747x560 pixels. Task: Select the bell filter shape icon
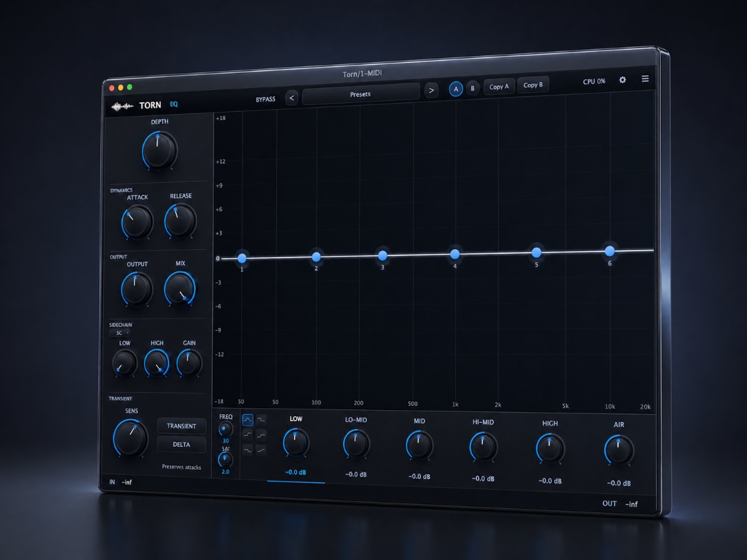pyautogui.click(x=247, y=420)
